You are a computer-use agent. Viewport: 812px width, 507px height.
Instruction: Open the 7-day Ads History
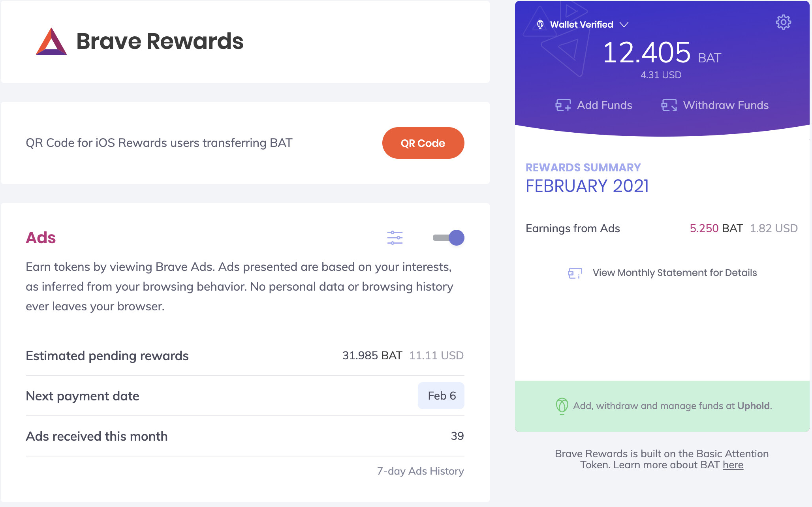point(420,471)
